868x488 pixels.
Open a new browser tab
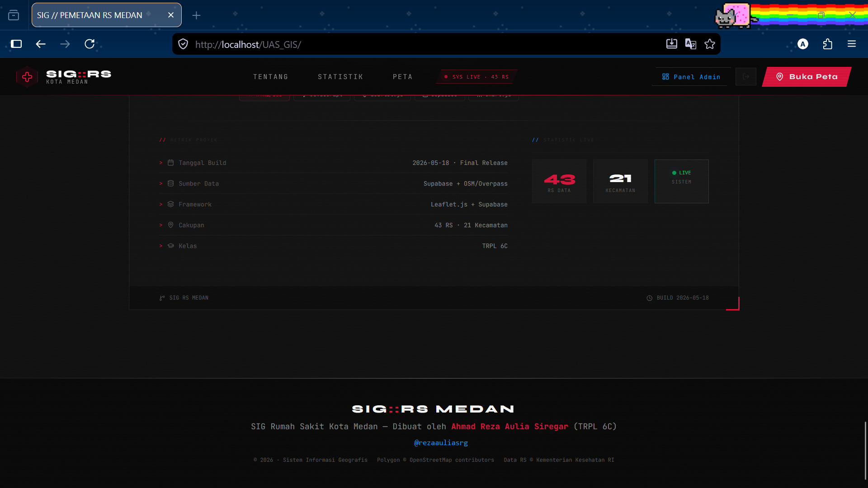tap(196, 15)
